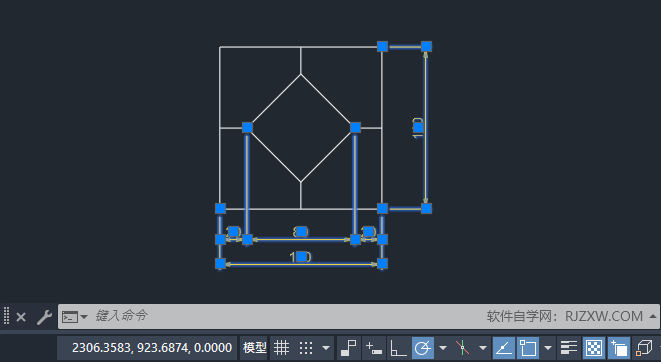
Task: Select left 20 dimension text grip
Action: point(234,231)
